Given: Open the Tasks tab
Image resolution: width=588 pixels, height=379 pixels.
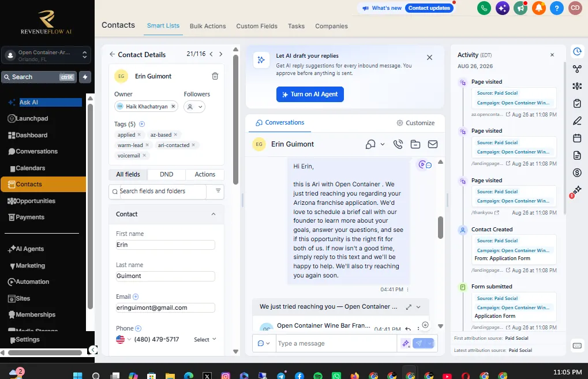Looking at the screenshot, I should tap(296, 26).
